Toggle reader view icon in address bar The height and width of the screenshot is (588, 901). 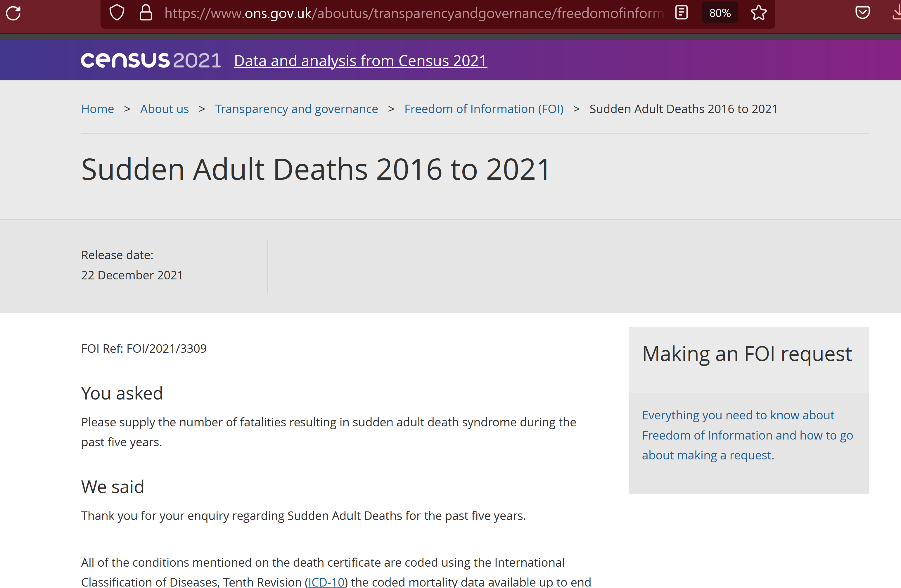682,13
